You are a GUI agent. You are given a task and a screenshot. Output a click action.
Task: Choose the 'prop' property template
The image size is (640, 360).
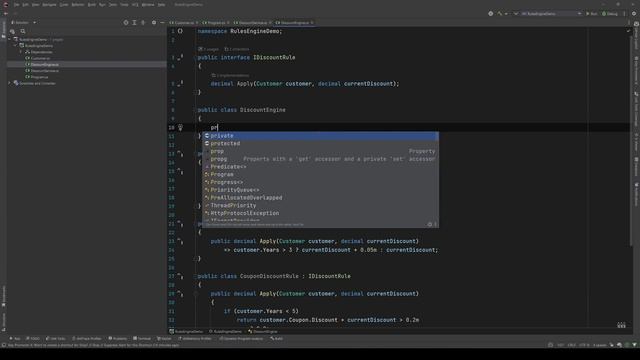pos(321,151)
